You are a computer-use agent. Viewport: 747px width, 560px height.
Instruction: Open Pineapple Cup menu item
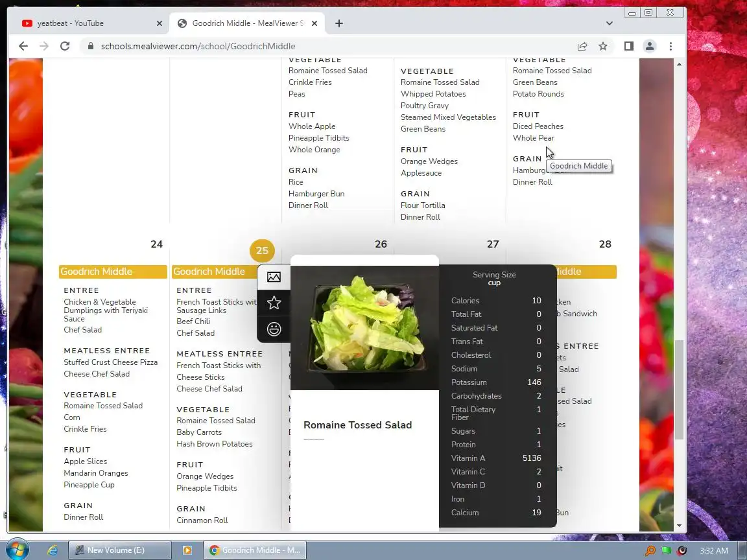point(89,485)
